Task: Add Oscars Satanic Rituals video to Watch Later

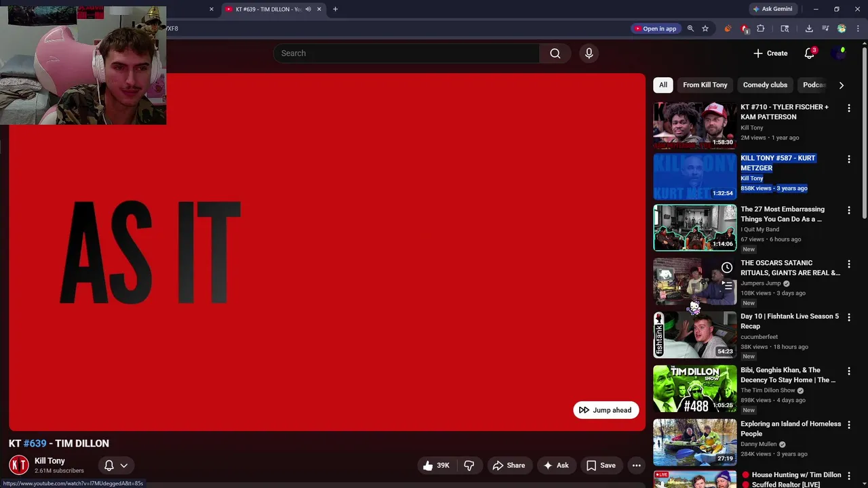Action: (x=727, y=268)
